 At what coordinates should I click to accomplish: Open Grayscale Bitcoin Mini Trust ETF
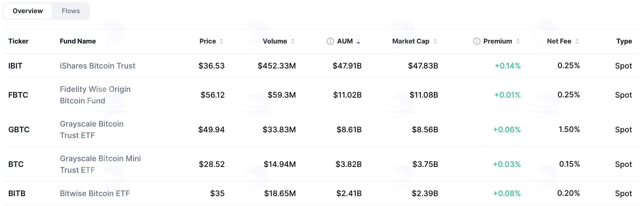101,164
